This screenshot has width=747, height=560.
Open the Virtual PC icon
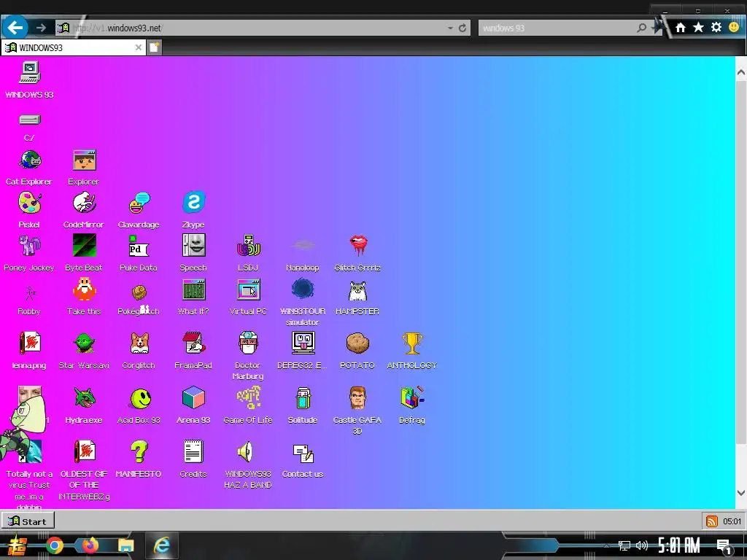[x=248, y=289]
